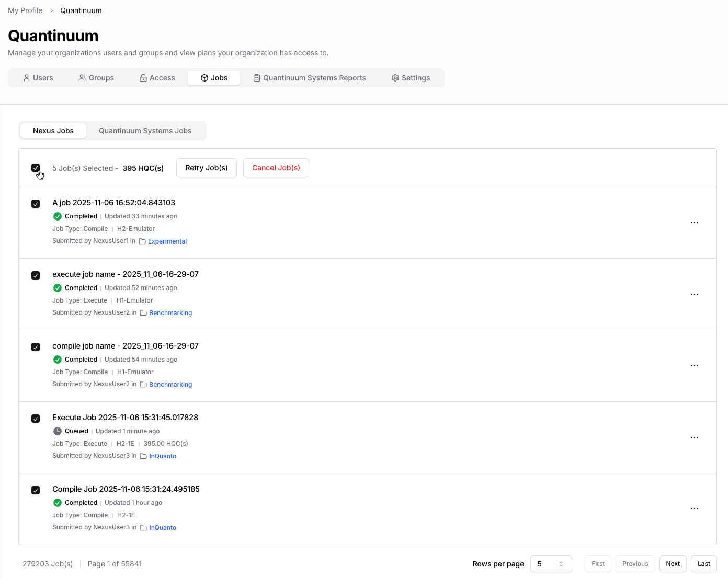728x579 pixels.
Task: Open the more options menu for the queued Execute Job
Action: pyautogui.click(x=694, y=437)
